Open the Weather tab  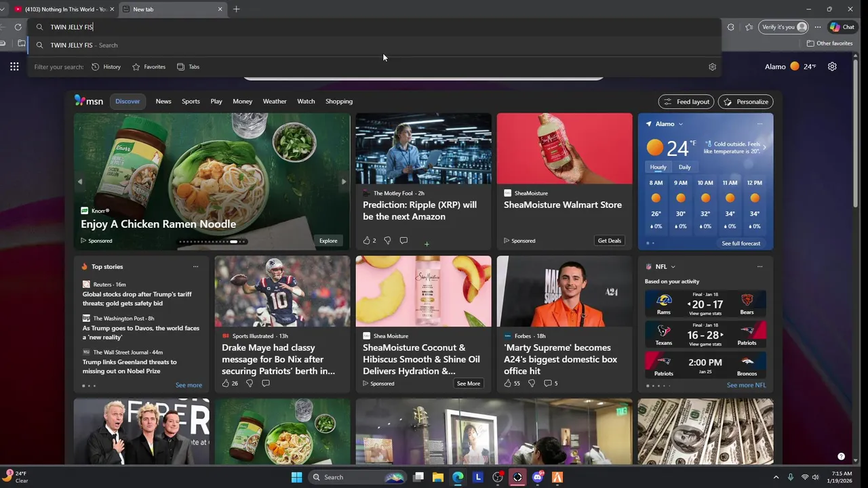(x=275, y=101)
